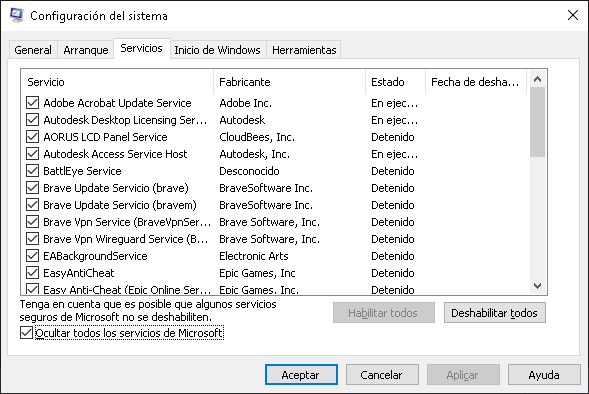Open the Arranque tab

click(x=86, y=50)
